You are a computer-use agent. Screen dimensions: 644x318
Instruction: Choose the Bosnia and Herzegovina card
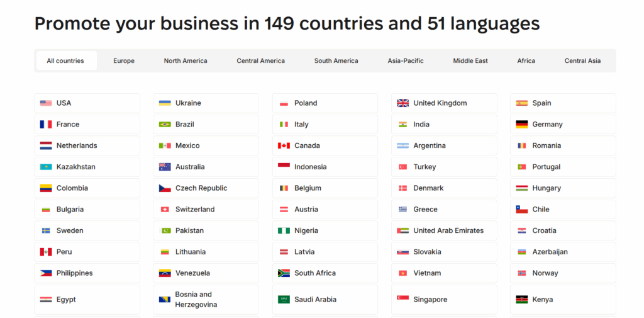(206, 300)
